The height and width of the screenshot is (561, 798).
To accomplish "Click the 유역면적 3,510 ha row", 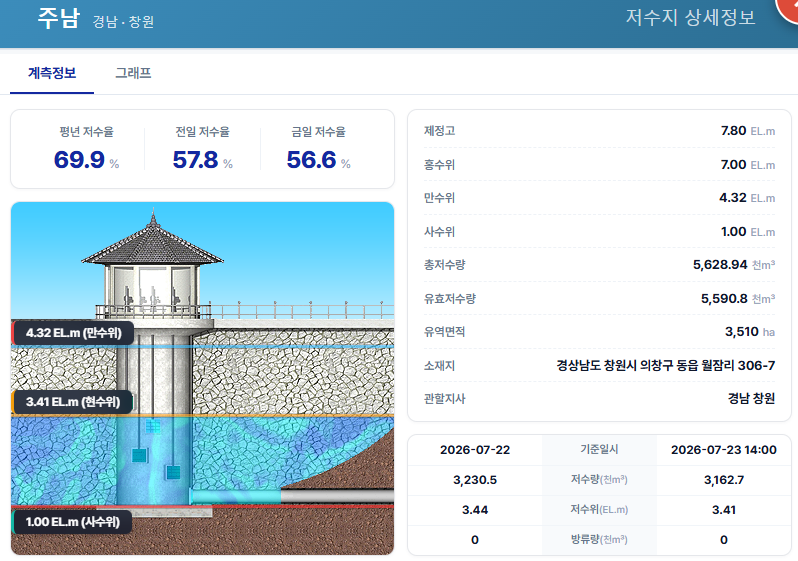I will (600, 332).
